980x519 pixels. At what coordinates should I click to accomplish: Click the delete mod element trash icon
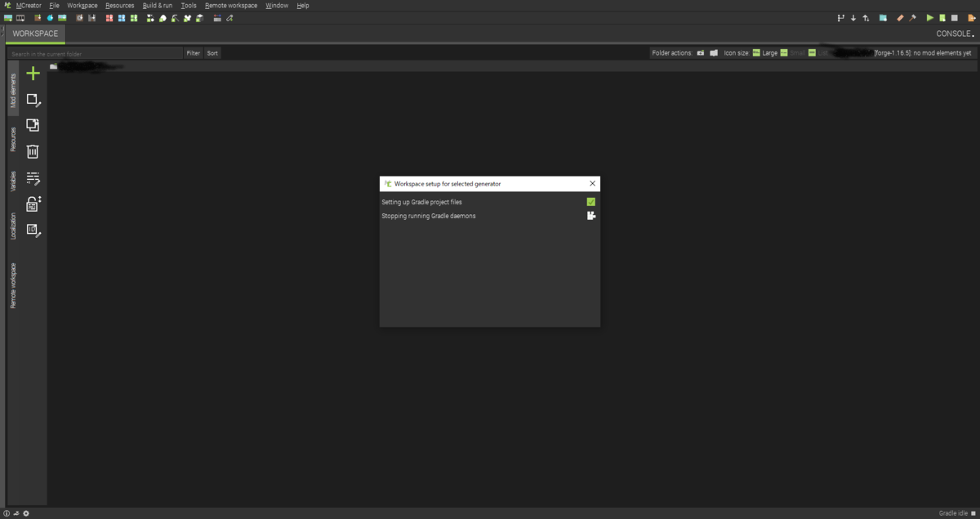33,151
